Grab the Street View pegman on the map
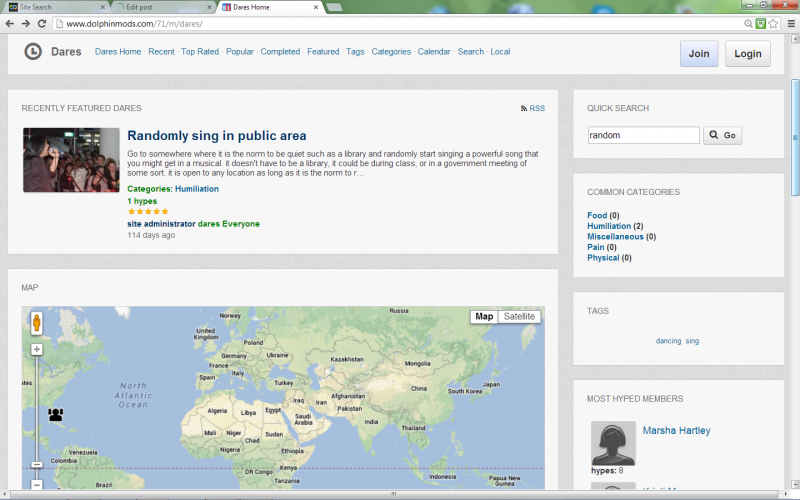 37,323
